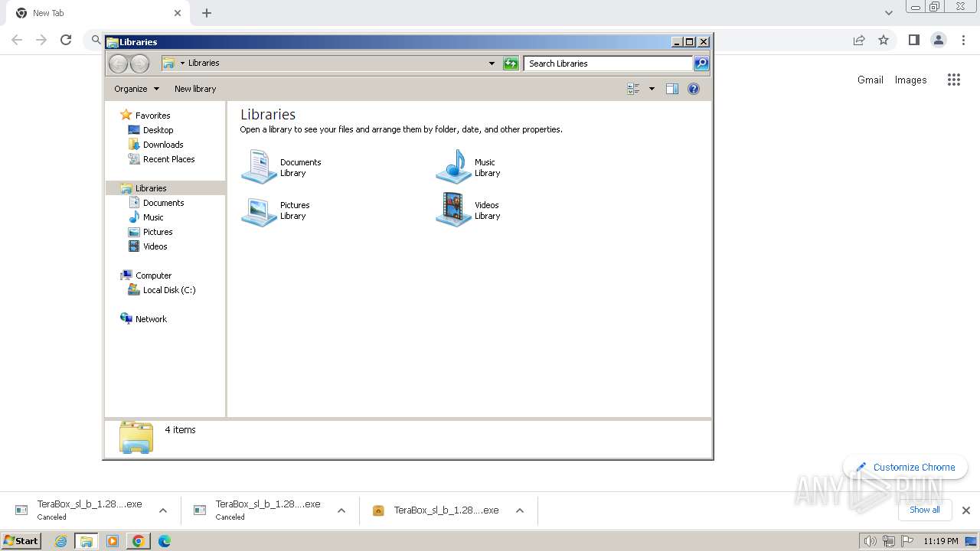Bookmark this tab star icon

[884, 40]
